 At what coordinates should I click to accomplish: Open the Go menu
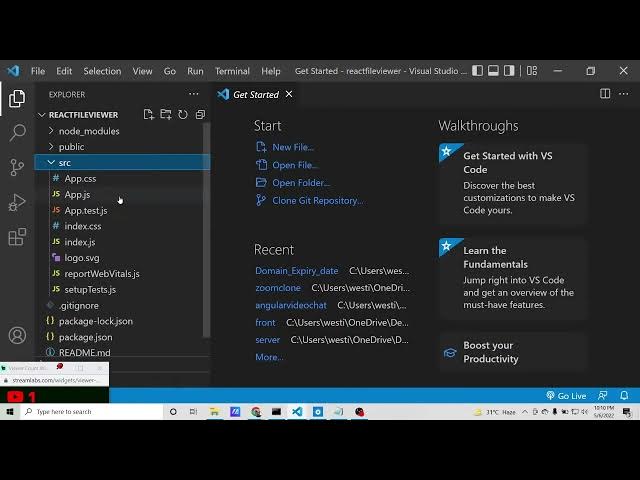pos(170,71)
